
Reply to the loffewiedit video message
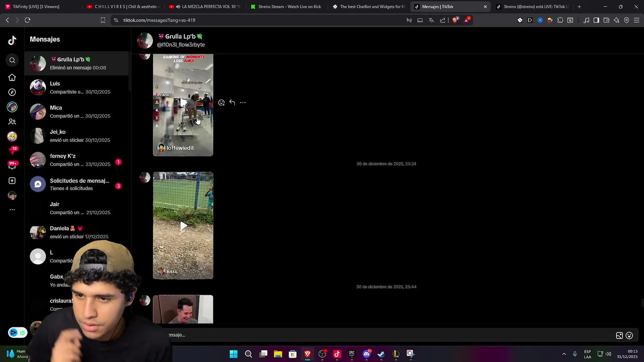click(232, 103)
